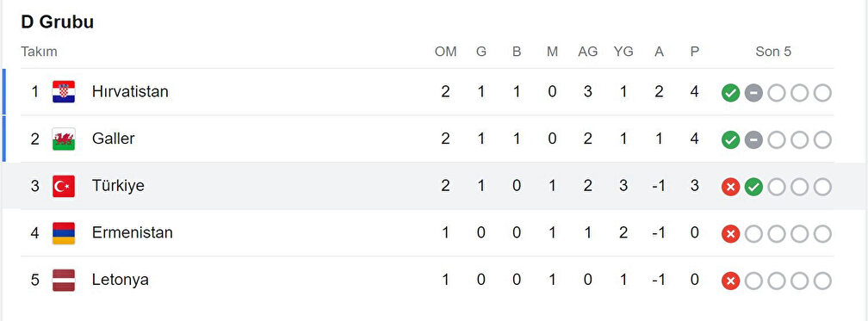
Task: Open the Ermenistan team page
Action: pyautogui.click(x=133, y=233)
